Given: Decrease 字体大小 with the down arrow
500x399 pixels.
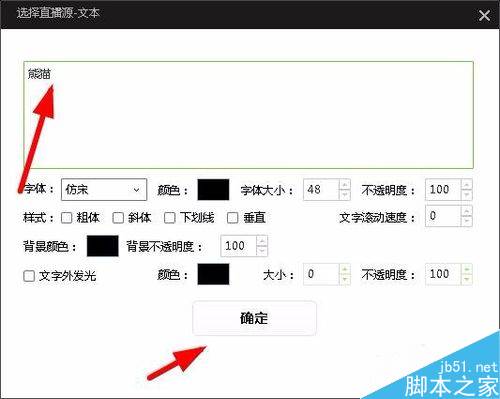Looking at the screenshot, I should pyautogui.click(x=345, y=195).
